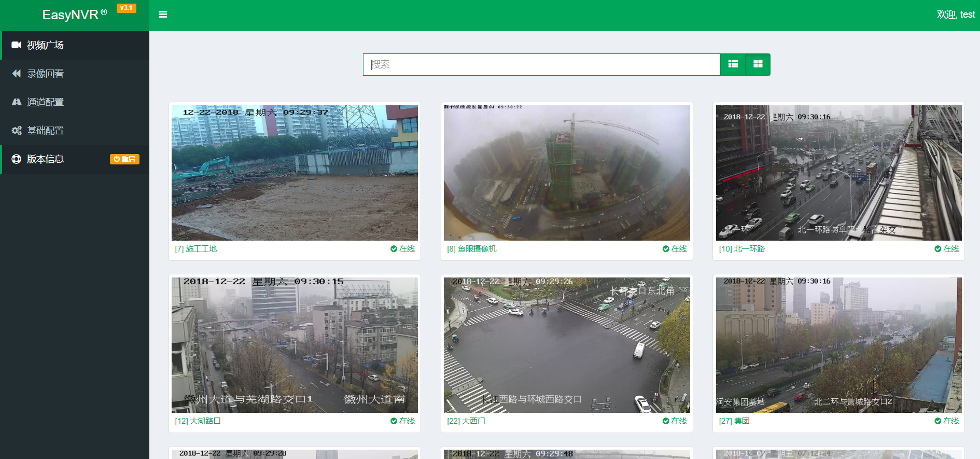Click the [27] 集团 channel label

pos(734,421)
